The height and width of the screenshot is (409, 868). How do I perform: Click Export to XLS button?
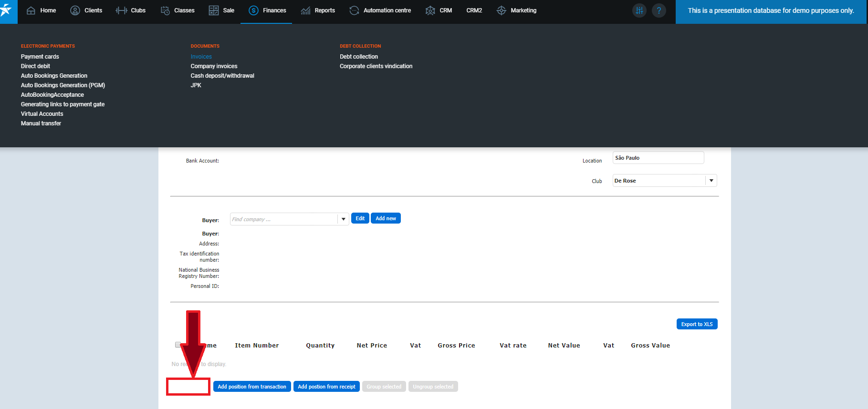(697, 324)
